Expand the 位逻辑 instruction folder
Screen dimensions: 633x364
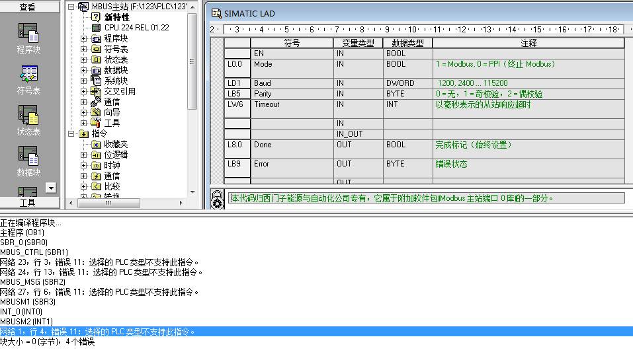click(x=83, y=155)
